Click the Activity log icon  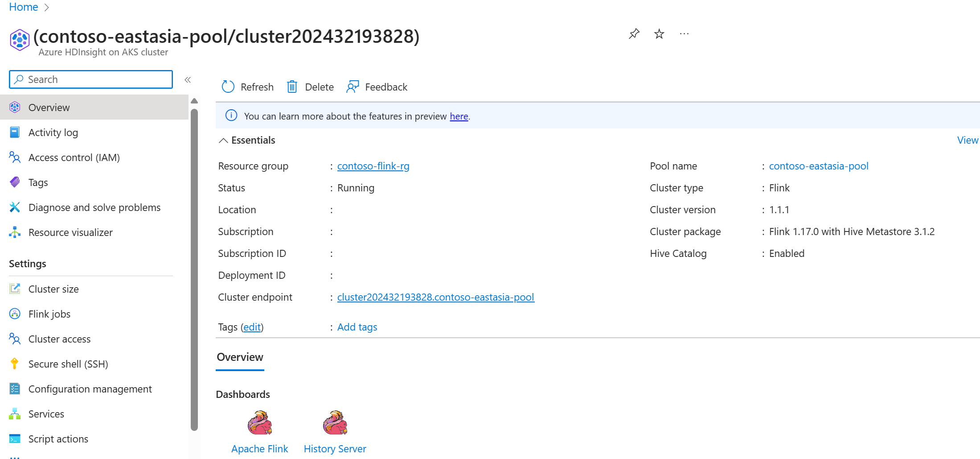click(x=15, y=132)
